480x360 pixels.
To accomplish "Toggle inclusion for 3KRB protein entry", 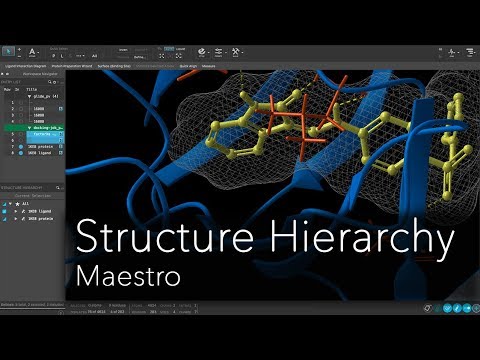I will click(21, 147).
